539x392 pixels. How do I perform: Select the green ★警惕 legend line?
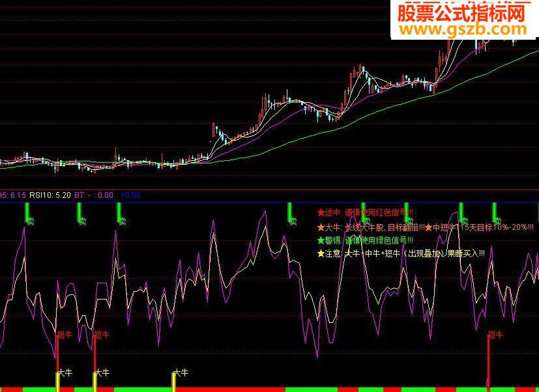pyautogui.click(x=365, y=240)
